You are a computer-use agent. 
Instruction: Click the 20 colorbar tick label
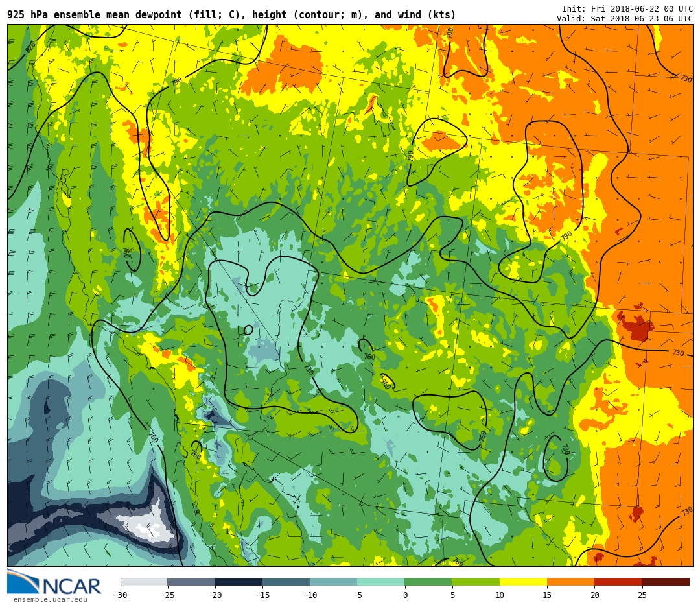594,595
